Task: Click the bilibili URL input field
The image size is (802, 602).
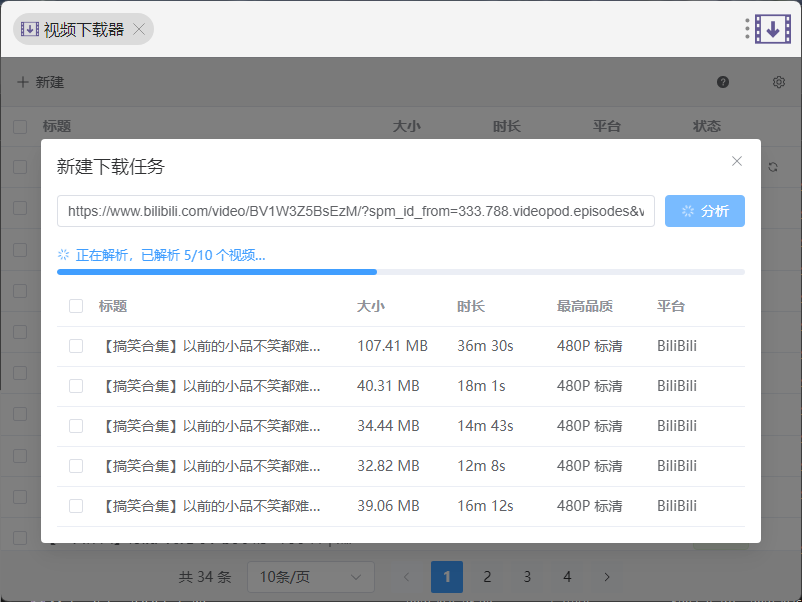Action: [x=356, y=211]
